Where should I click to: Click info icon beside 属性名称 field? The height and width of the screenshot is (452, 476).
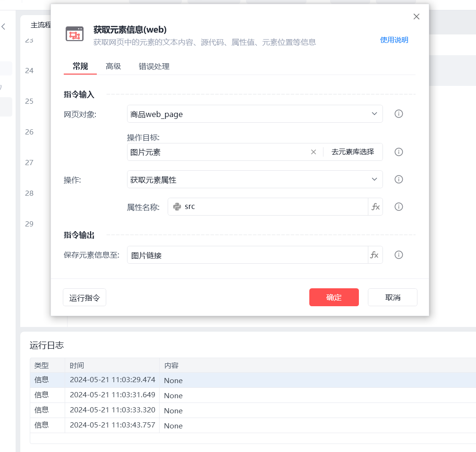pyautogui.click(x=398, y=207)
